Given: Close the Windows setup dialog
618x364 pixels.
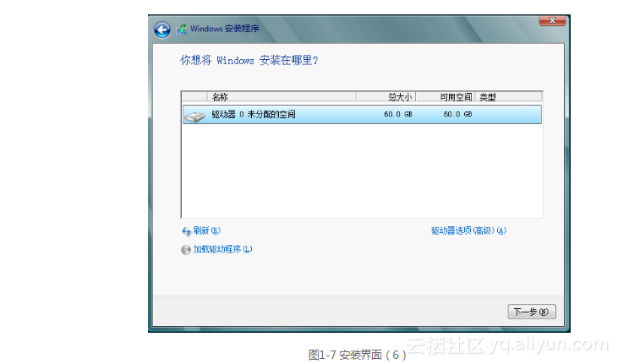Looking at the screenshot, I should click(x=552, y=20).
